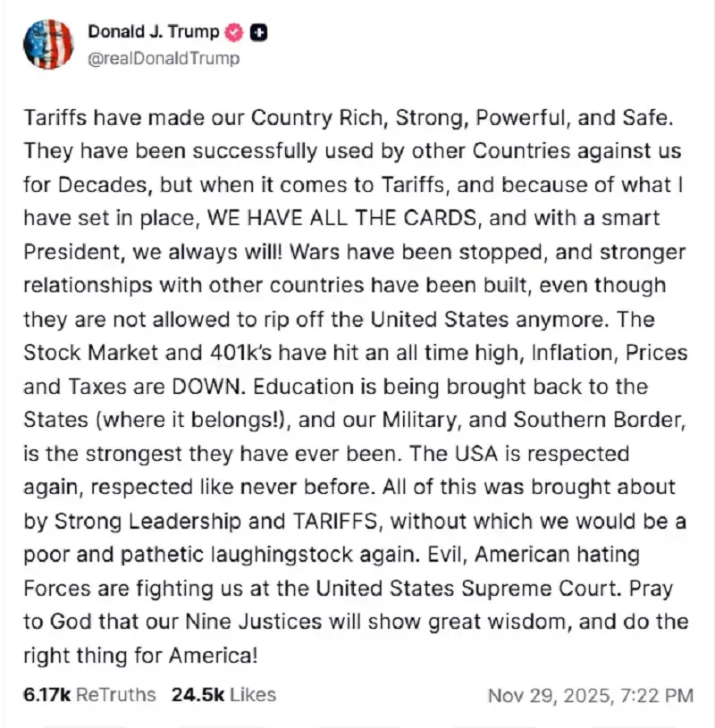
Task: Click the black plus badge icon
Action: [260, 33]
